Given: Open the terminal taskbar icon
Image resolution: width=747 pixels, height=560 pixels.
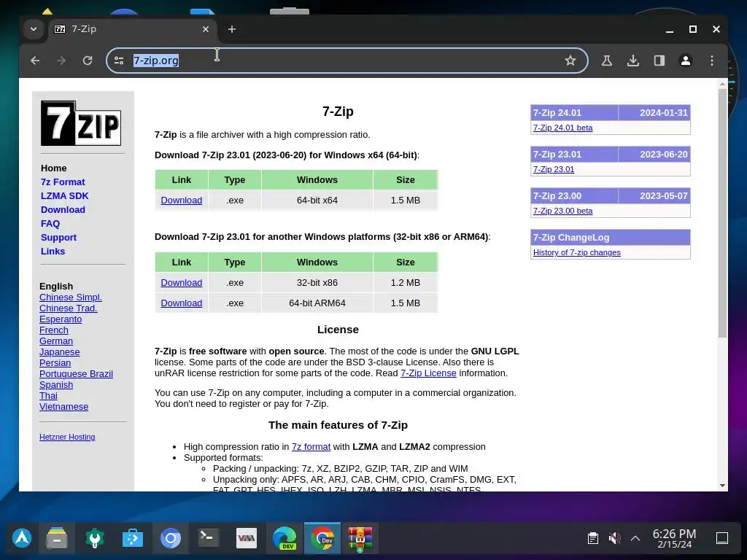Looking at the screenshot, I should [x=208, y=538].
